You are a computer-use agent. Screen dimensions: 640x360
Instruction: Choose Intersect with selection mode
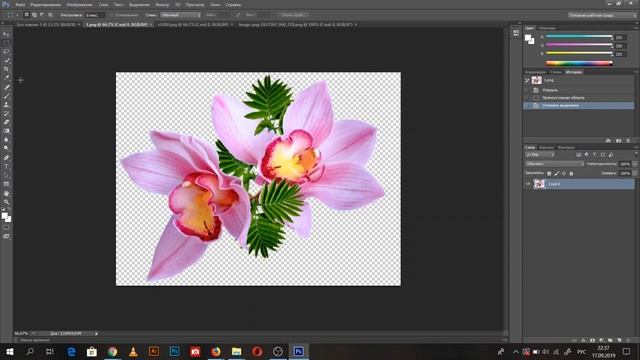50,15
